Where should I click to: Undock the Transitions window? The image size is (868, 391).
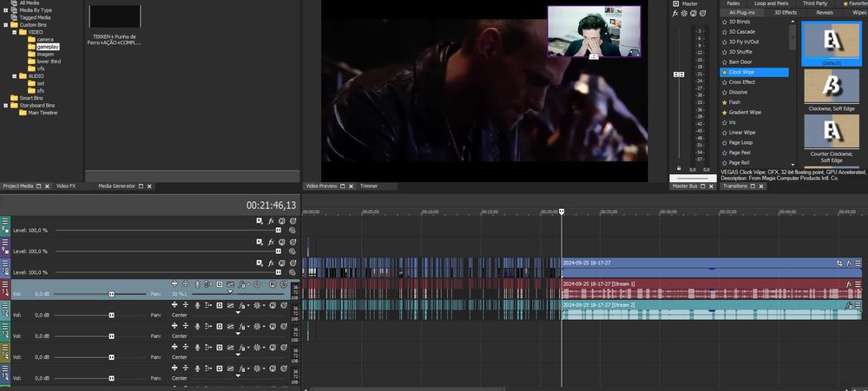[x=753, y=186]
